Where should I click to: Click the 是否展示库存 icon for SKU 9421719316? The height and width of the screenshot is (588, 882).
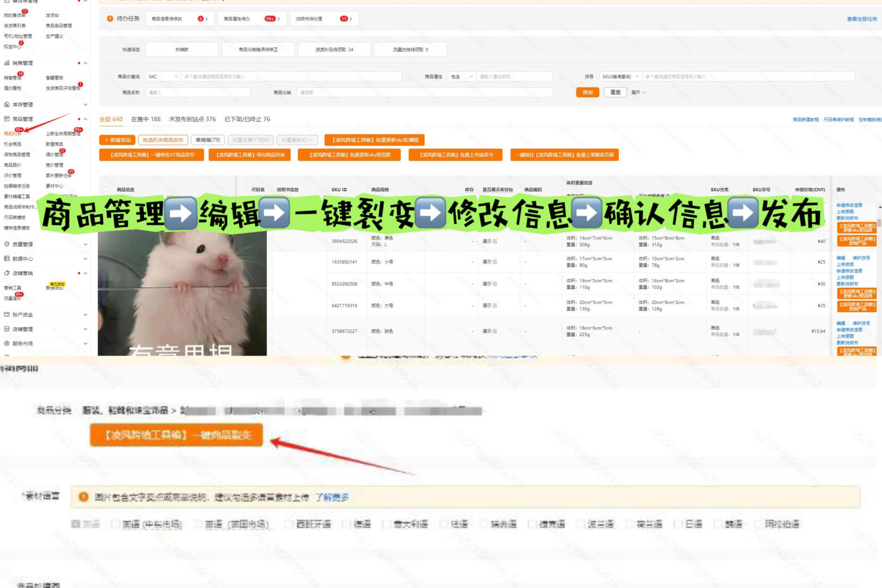coord(495,305)
